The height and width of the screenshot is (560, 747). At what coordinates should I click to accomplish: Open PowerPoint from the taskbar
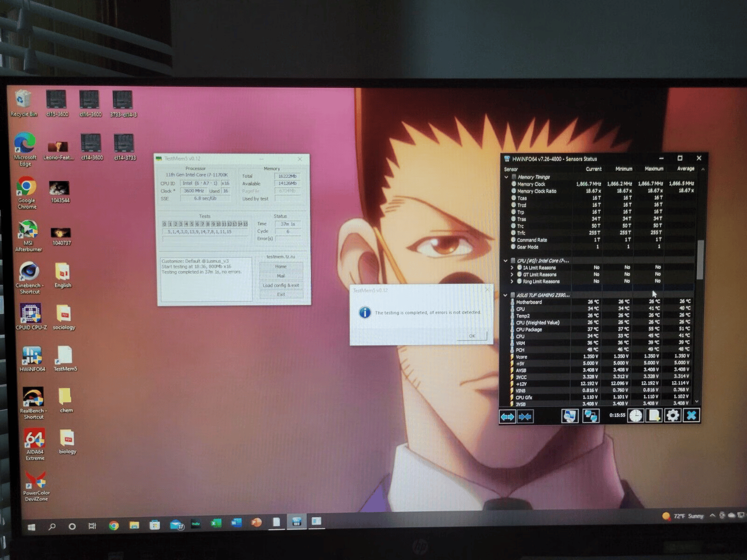(x=256, y=522)
